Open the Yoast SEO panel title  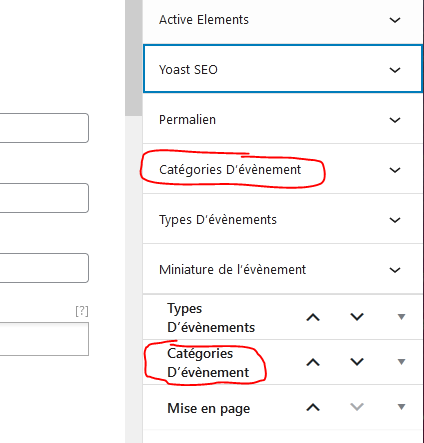[188, 70]
